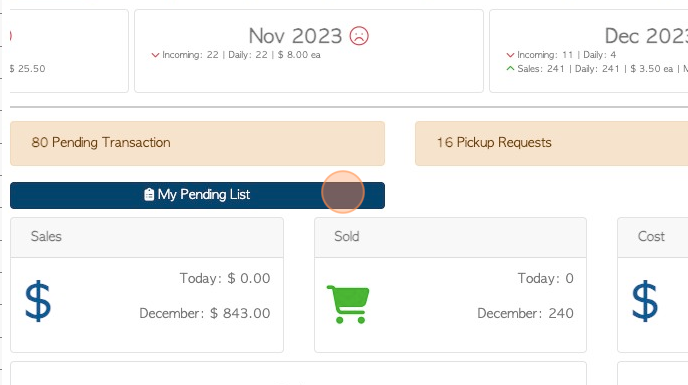Click the sad face icon beside Nov 2023

[x=359, y=36]
